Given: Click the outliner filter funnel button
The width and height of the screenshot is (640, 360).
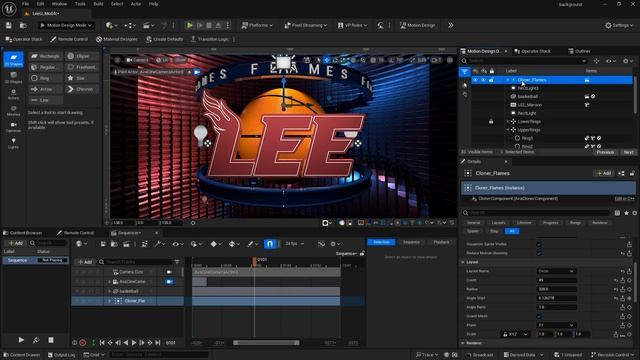Looking at the screenshot, I should coord(464,72).
